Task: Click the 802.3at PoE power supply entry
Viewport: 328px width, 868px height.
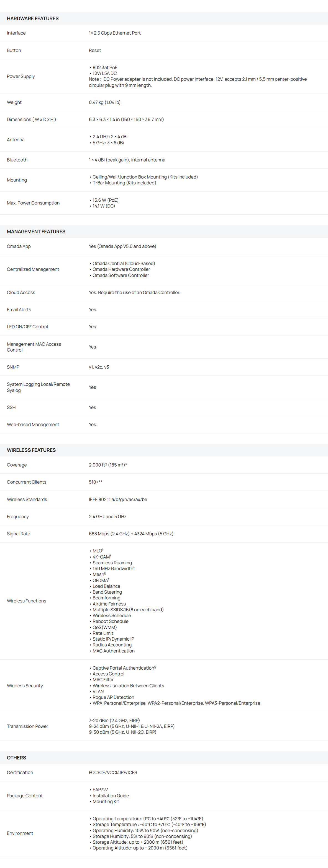Action: coord(105,67)
